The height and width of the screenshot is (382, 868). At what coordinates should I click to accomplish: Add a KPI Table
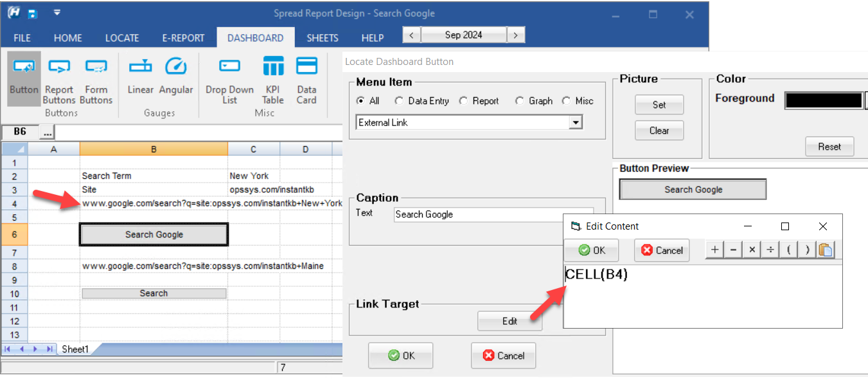[273, 77]
